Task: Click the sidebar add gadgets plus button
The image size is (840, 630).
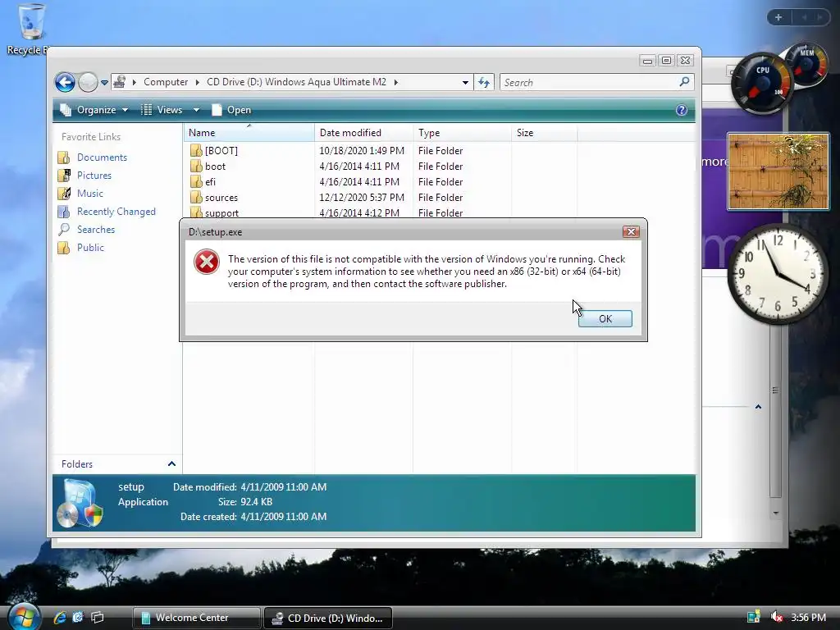Action: [x=778, y=17]
